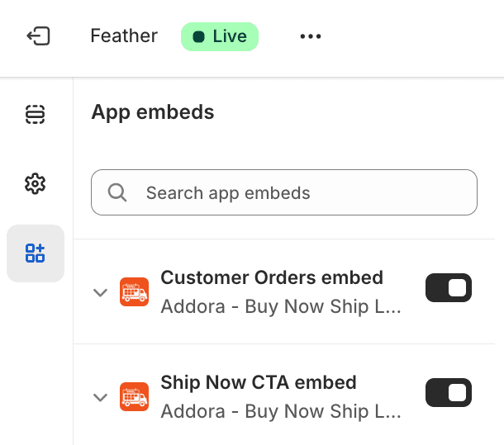Disable the Customer Orders embed toggle
504x445 pixels.
coord(448,288)
